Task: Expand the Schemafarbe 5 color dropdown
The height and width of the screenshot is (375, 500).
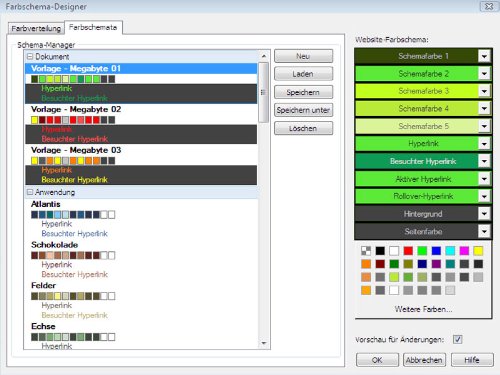Action: [484, 126]
